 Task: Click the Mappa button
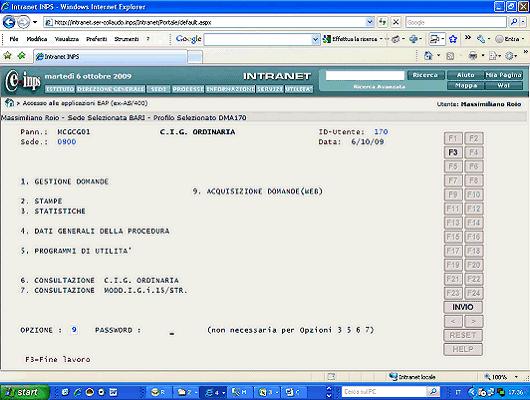coord(465,86)
